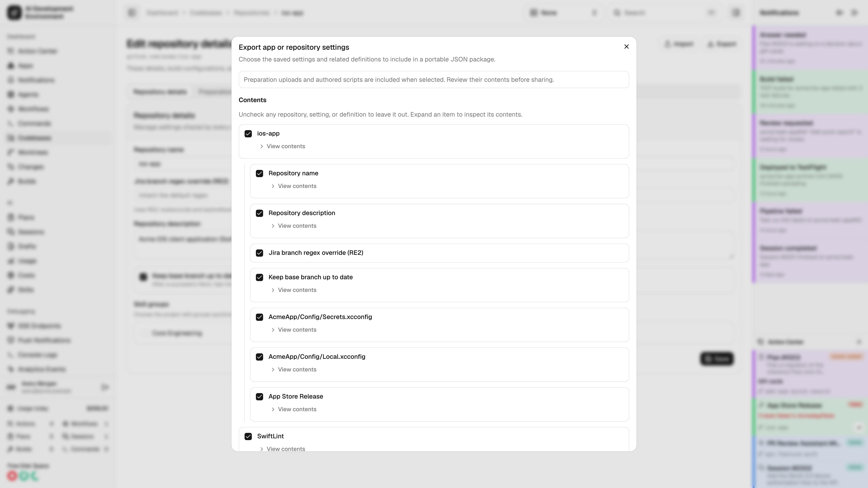The width and height of the screenshot is (868, 488).
Task: Open Action Center in the left sidebar
Action: point(58,51)
